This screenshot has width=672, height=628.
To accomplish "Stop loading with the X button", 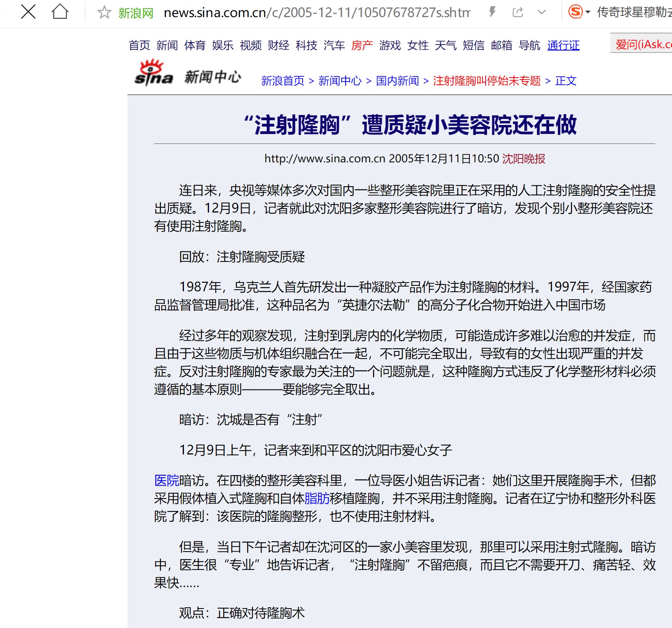I will [x=28, y=12].
